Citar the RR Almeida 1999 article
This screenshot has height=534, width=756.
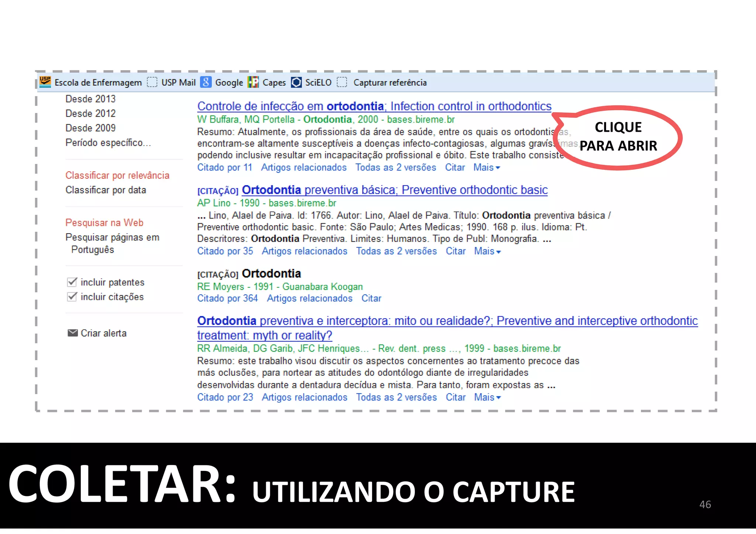tap(456, 397)
